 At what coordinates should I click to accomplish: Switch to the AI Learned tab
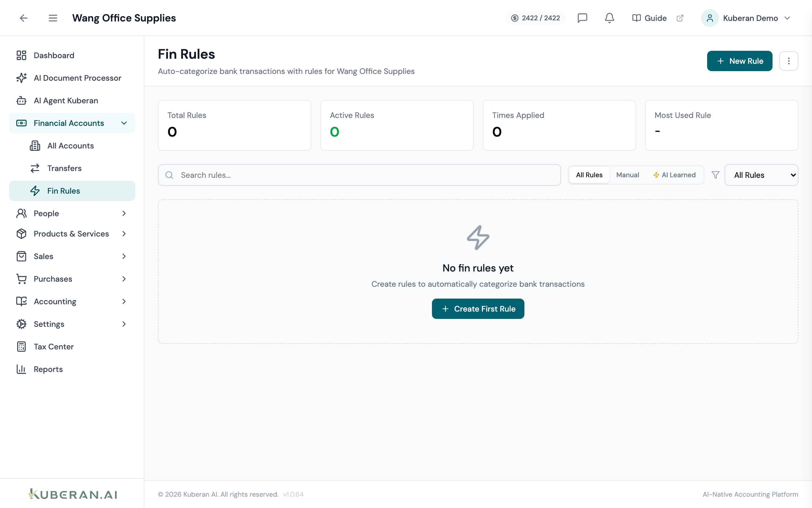click(674, 175)
